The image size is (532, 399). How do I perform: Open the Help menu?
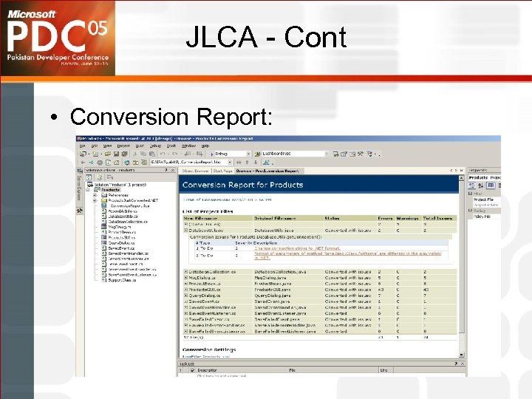pos(205,146)
